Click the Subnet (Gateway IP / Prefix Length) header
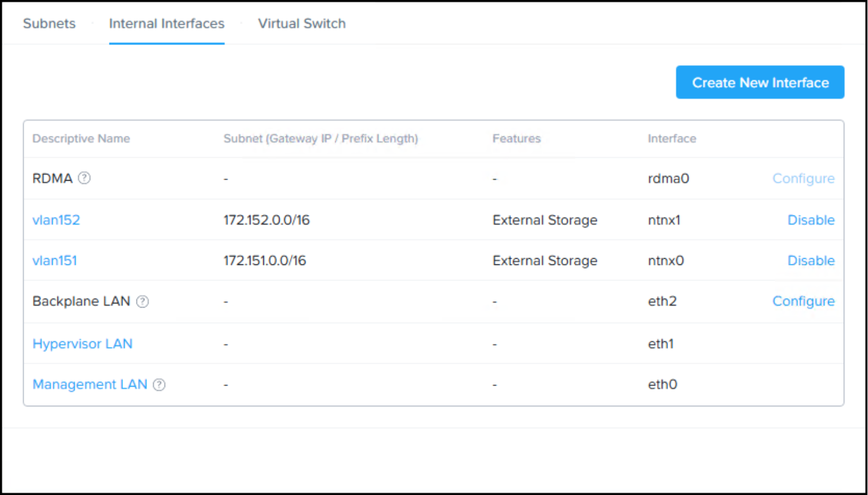Screen dimensions: 868x495 coord(321,139)
